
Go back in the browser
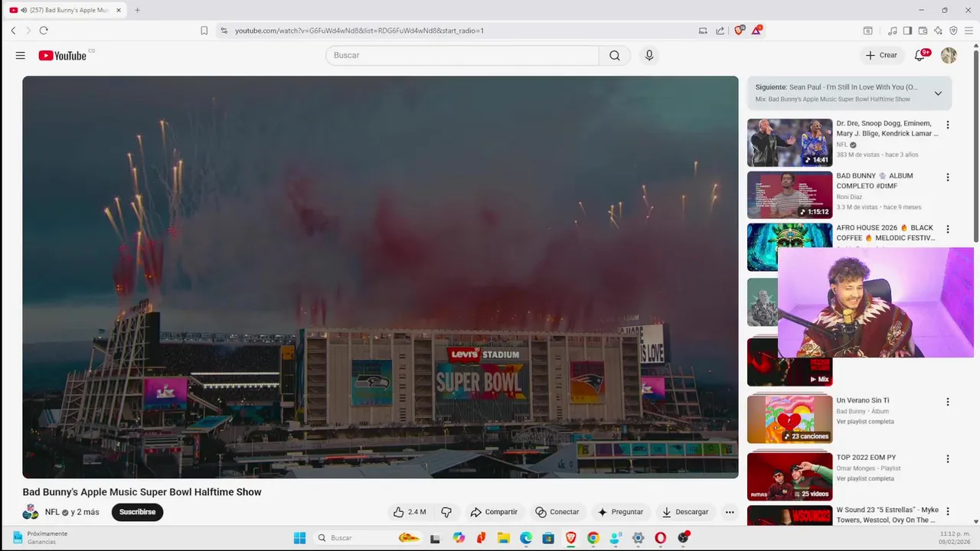click(x=13, y=31)
